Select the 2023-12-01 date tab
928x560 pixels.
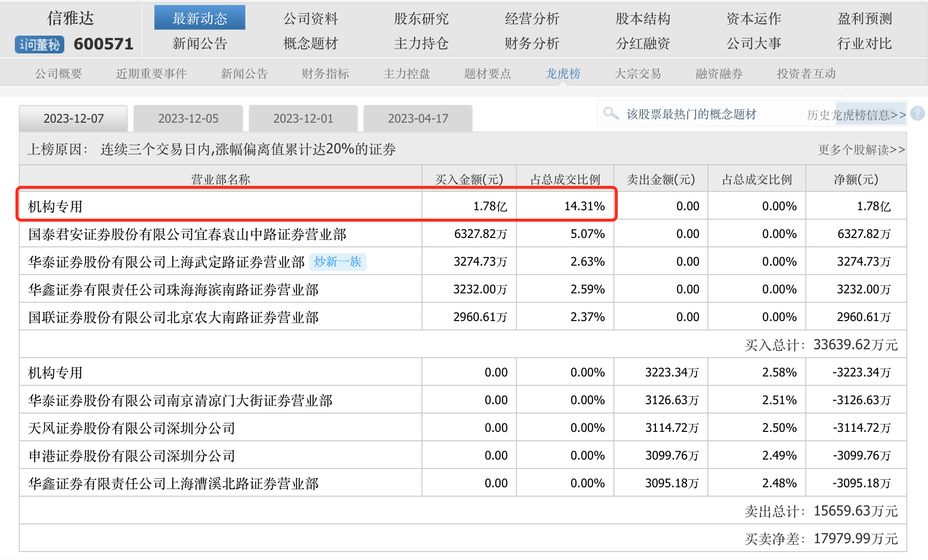303,119
